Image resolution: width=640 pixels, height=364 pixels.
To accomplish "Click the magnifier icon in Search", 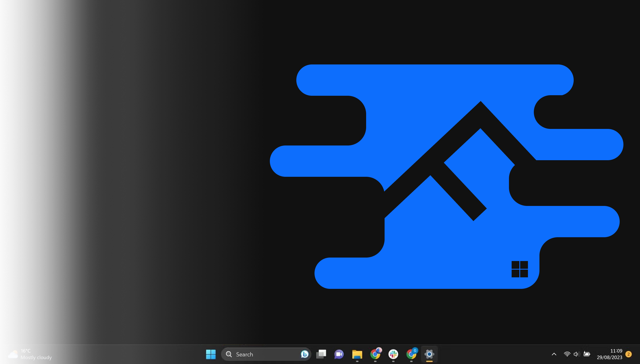I will click(229, 354).
